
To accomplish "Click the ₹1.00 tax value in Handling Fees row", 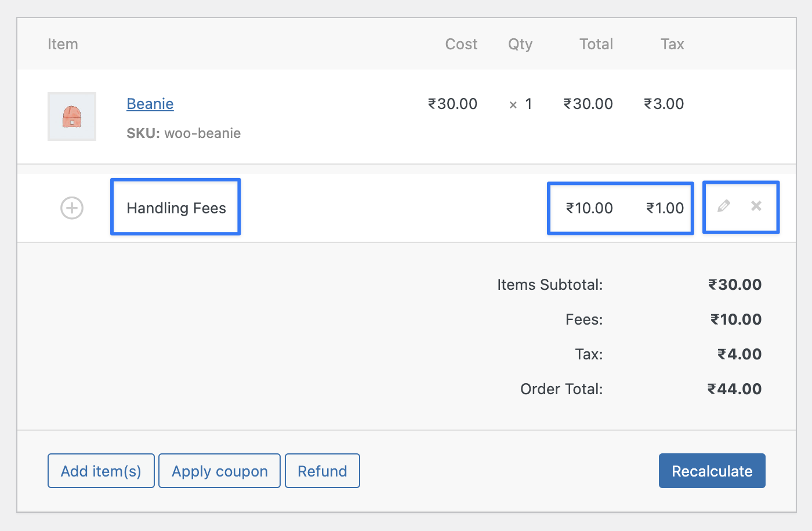I will (x=665, y=208).
